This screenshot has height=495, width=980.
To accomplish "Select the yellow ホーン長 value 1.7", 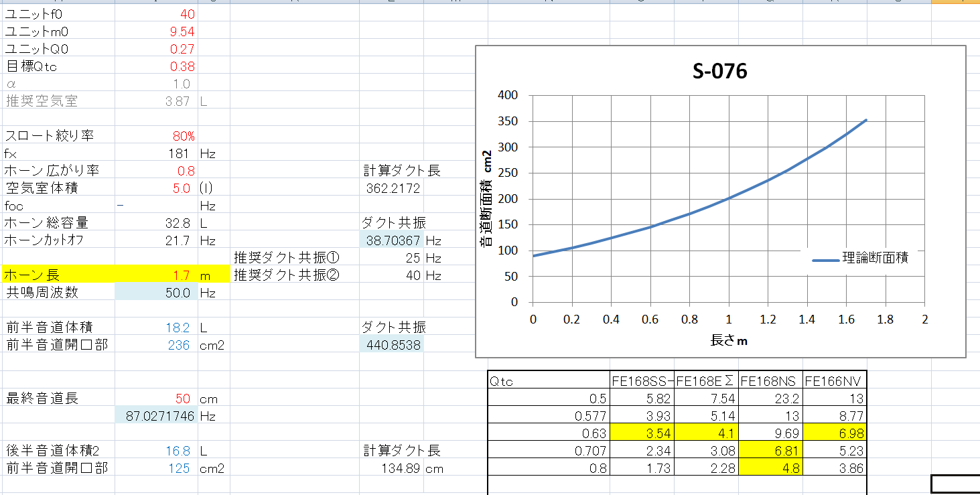I will tap(156, 275).
